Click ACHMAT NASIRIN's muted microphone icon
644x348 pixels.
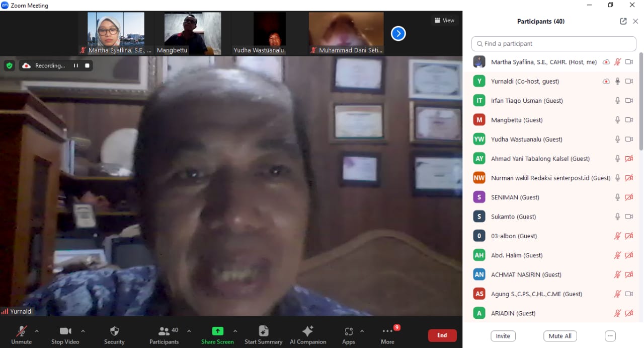coord(617,274)
